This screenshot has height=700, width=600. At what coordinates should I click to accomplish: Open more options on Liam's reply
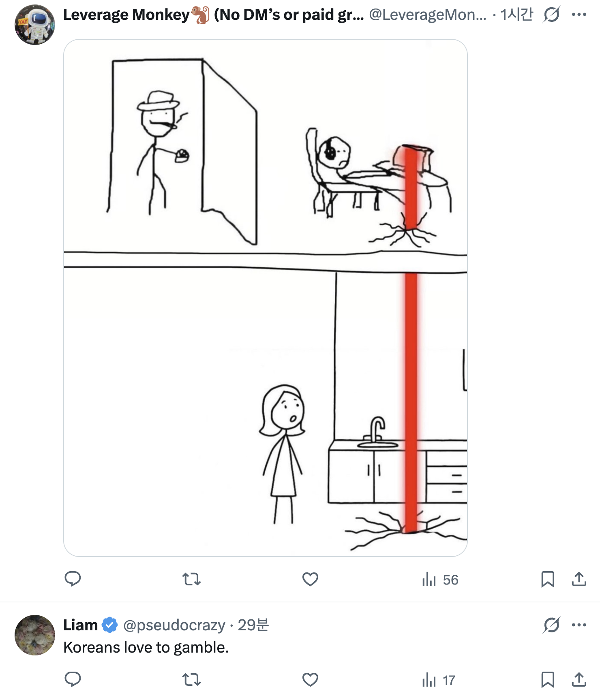pos(579,625)
